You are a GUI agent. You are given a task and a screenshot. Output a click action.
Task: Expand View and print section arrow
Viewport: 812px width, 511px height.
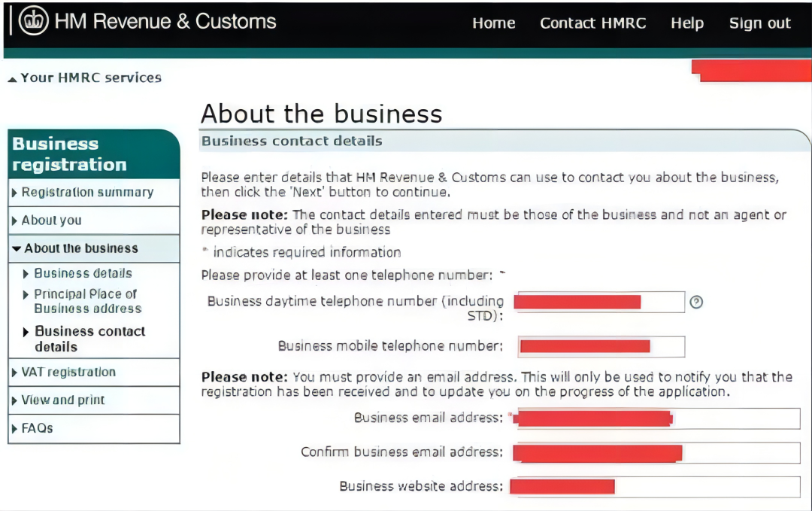click(14, 400)
